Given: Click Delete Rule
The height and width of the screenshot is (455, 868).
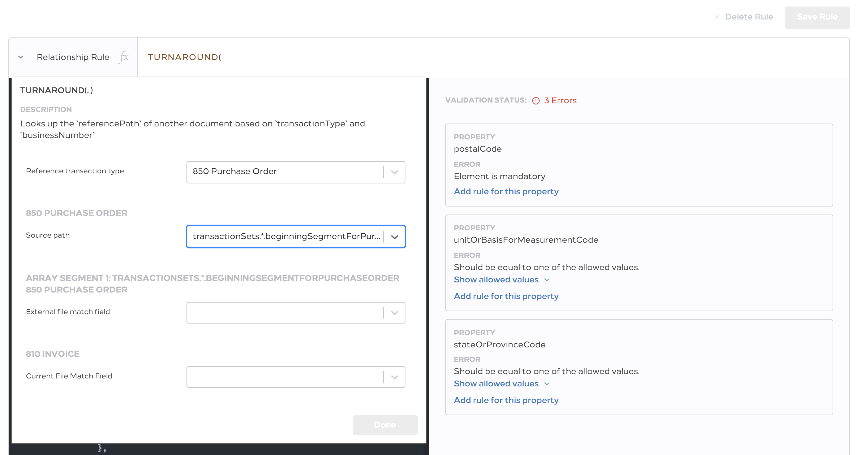Looking at the screenshot, I should point(749,17).
